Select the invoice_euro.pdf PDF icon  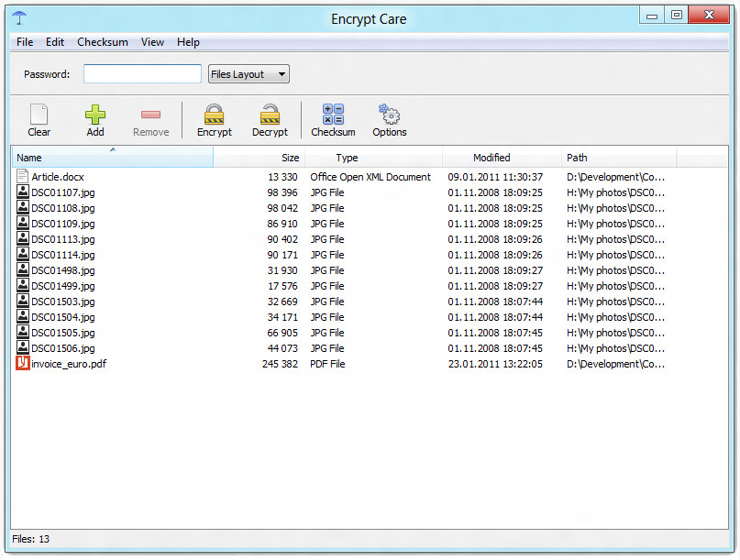[23, 363]
